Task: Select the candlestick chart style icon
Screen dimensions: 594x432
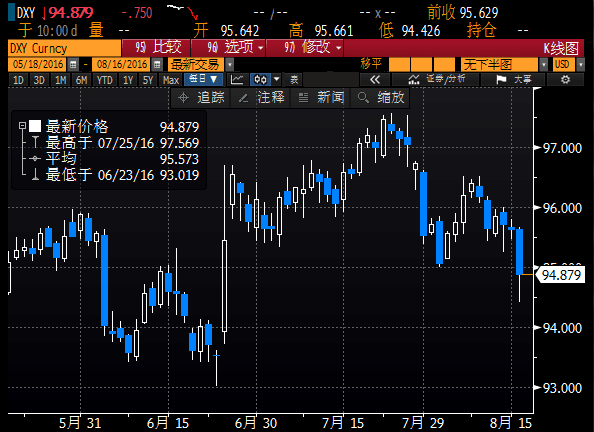Action: tap(260, 80)
